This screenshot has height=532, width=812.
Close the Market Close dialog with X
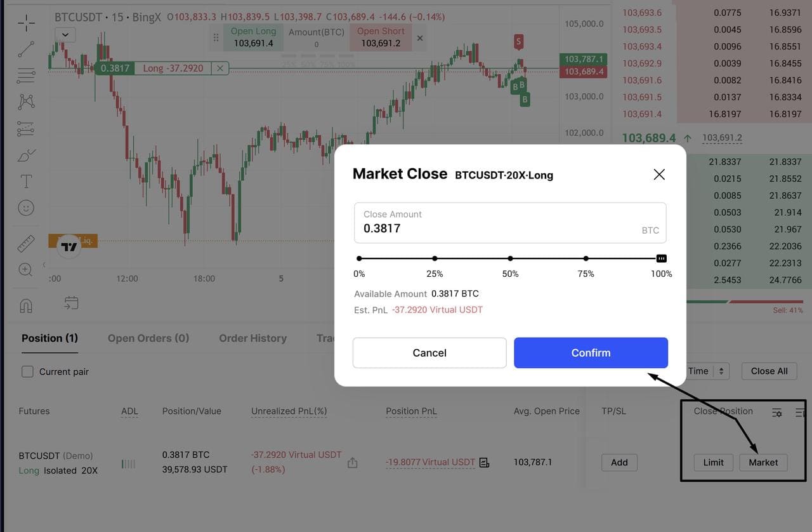click(659, 175)
